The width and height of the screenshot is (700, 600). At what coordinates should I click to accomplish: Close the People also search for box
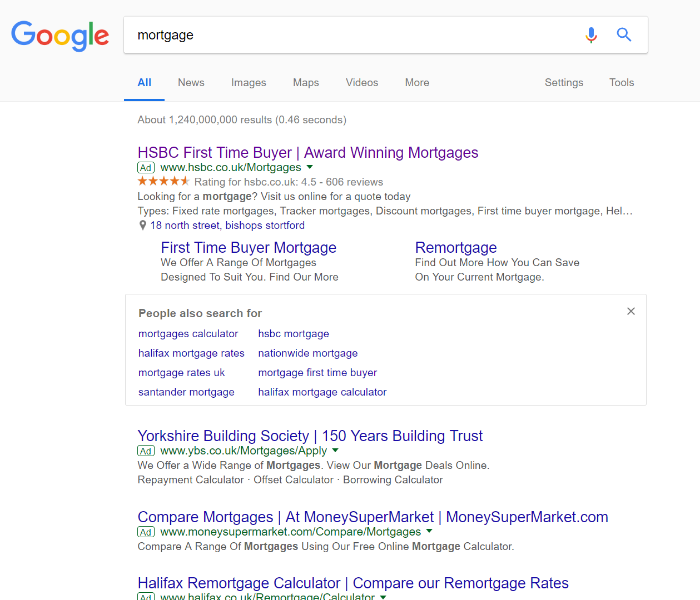point(631,311)
